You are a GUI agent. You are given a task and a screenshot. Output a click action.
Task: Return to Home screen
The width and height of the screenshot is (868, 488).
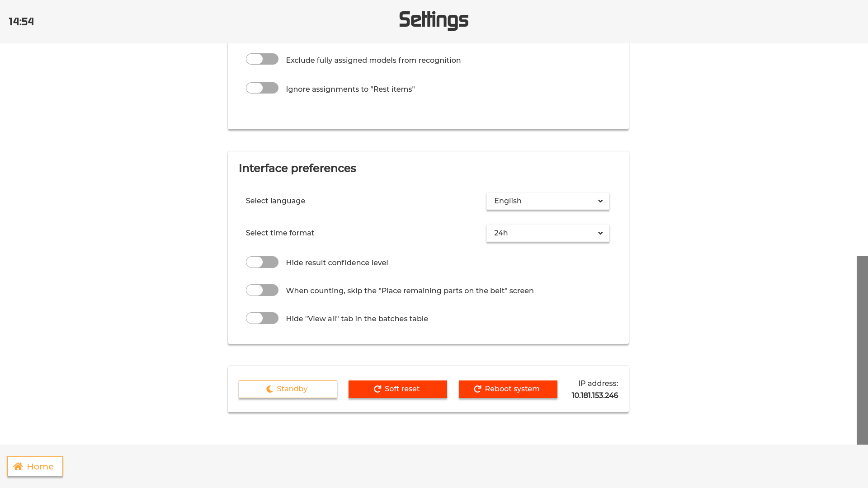[x=35, y=466]
